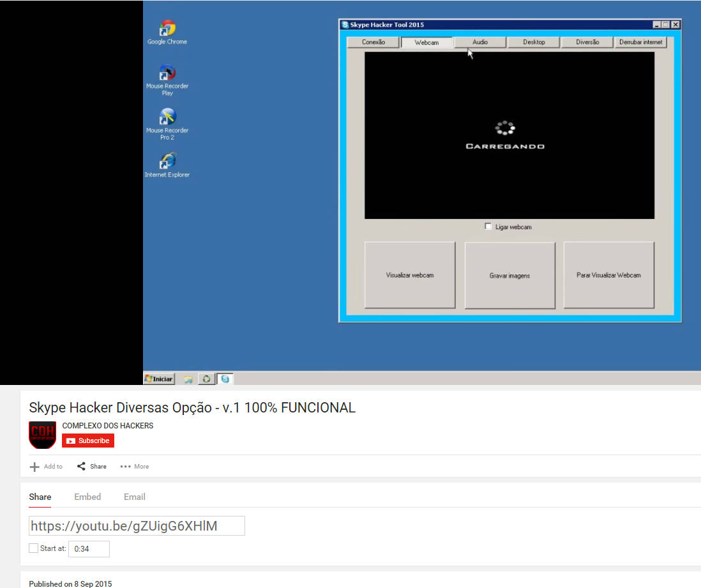This screenshot has width=701, height=588.
Task: Click the Gravar imagens button
Action: click(x=509, y=275)
